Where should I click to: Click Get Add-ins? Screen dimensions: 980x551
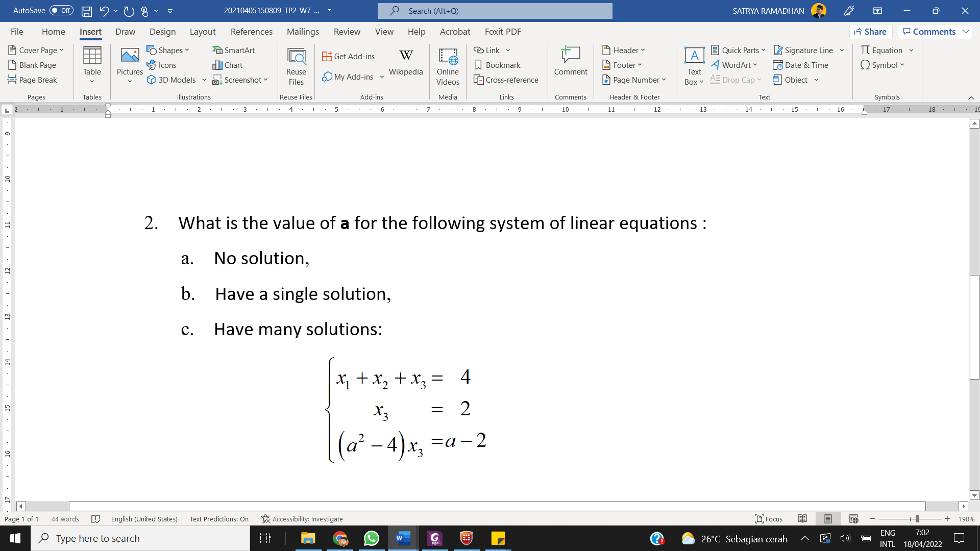(x=349, y=56)
